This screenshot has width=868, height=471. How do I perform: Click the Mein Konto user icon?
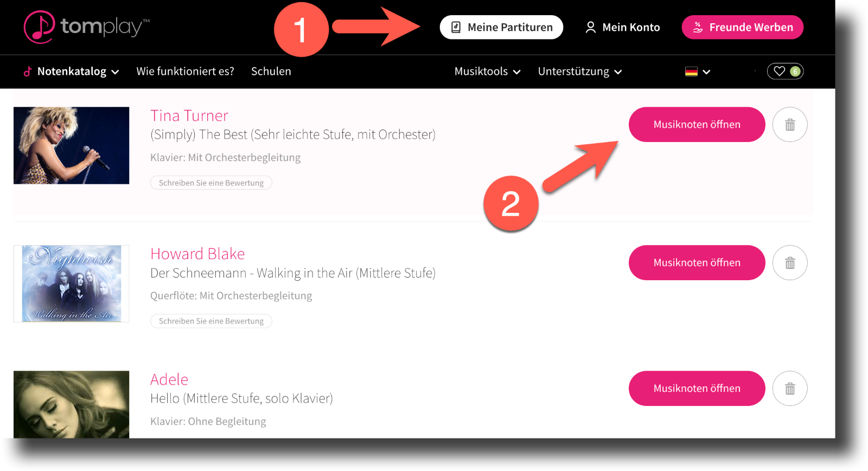pos(590,28)
